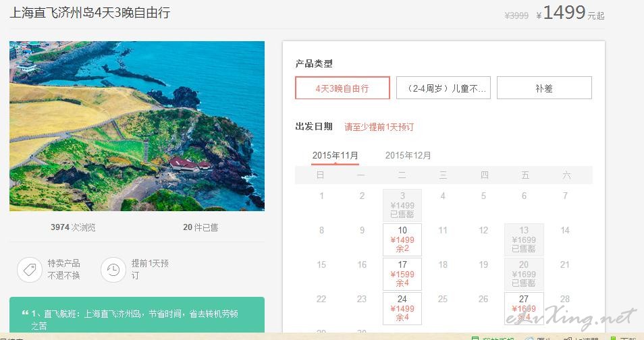Viewport: 644px width, 340px height.
Task: Click the 20 件已售 sold count
Action: [x=200, y=227]
